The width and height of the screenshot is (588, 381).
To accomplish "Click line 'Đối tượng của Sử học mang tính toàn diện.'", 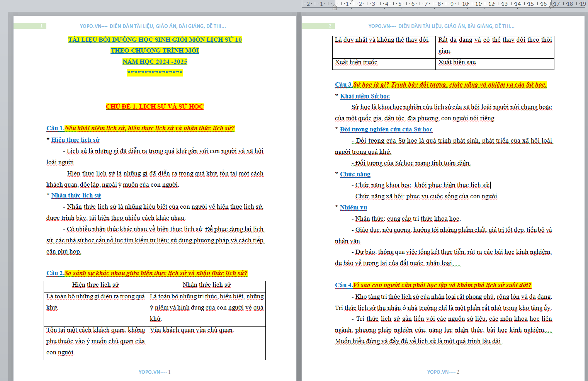I will point(411,163).
